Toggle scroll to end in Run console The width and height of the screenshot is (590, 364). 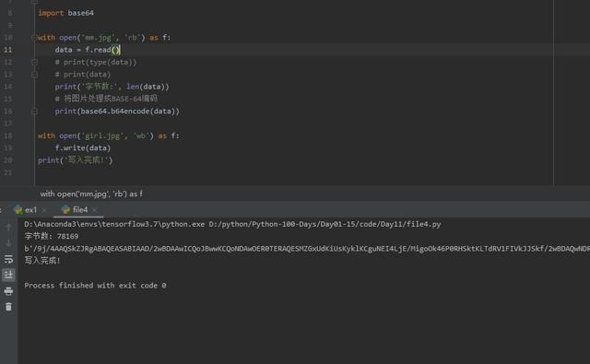click(8, 275)
